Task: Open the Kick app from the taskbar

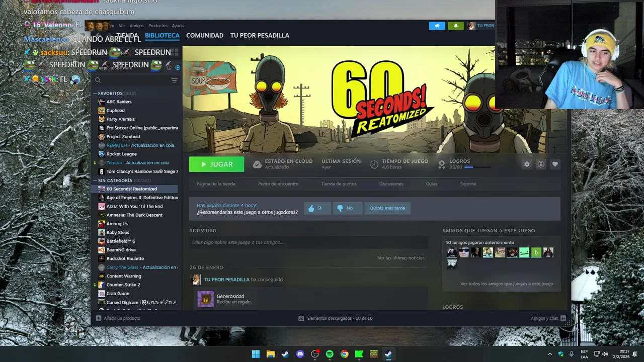Action: click(359, 354)
